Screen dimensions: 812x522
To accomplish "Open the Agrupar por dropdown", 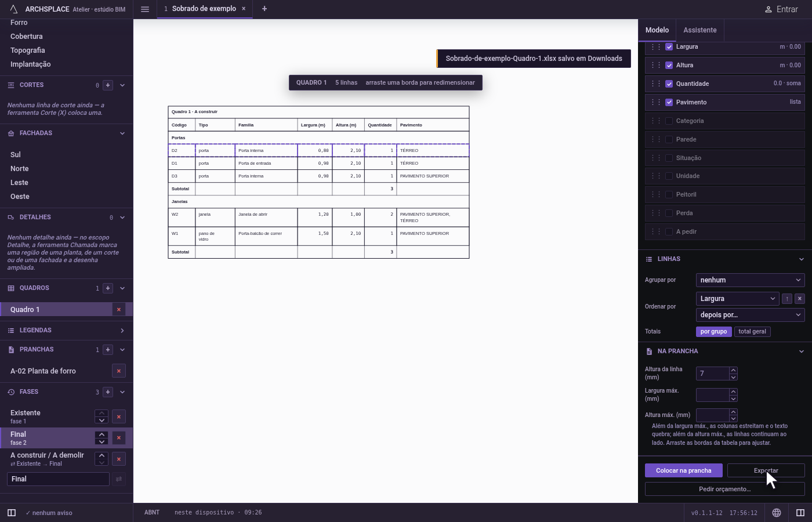I will pos(750,280).
